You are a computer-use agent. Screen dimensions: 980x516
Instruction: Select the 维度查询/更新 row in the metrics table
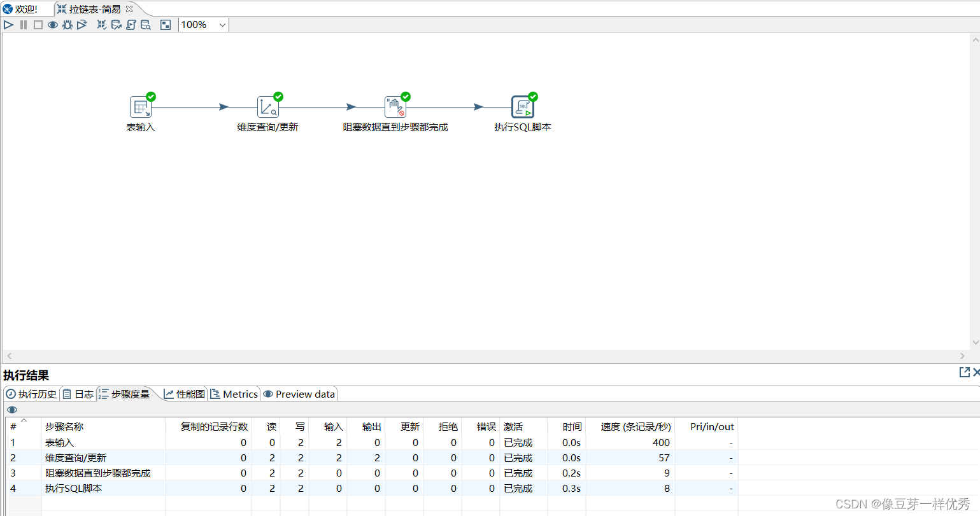(x=372, y=457)
